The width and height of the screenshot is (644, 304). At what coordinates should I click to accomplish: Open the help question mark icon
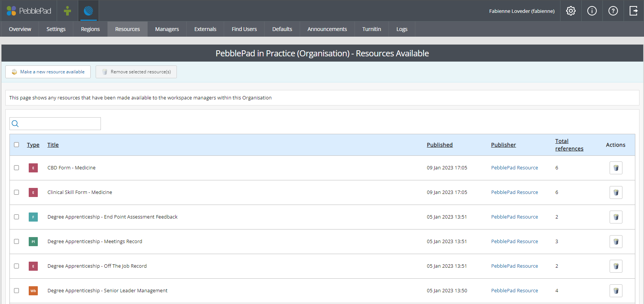(613, 11)
